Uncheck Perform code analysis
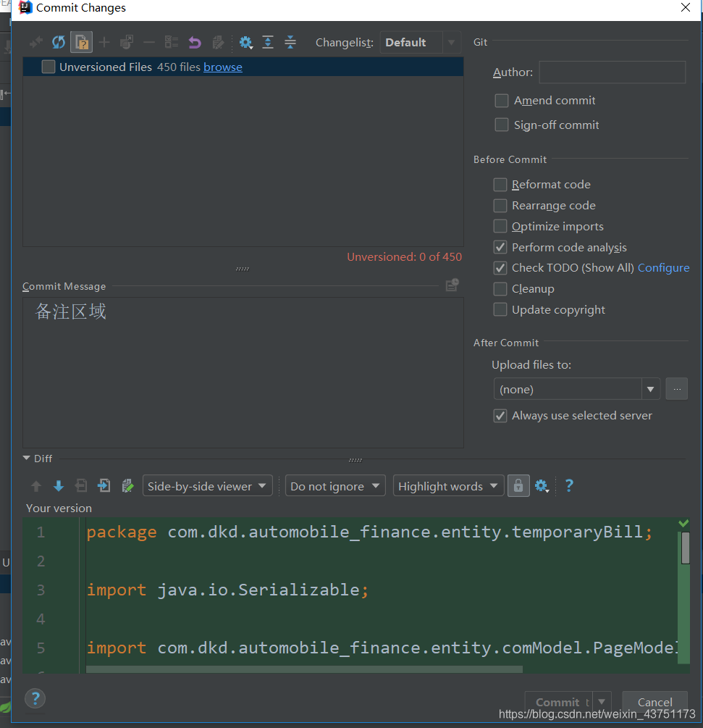The width and height of the screenshot is (703, 728). click(500, 247)
